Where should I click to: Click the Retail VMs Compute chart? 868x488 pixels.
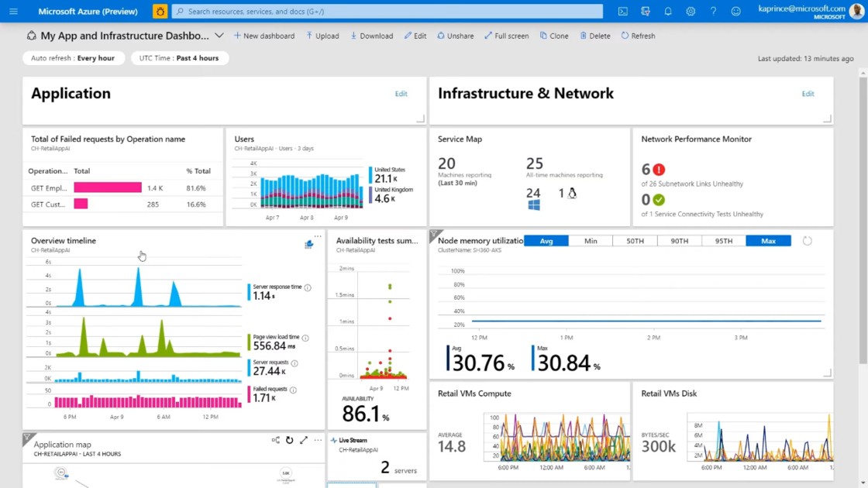click(x=556, y=437)
